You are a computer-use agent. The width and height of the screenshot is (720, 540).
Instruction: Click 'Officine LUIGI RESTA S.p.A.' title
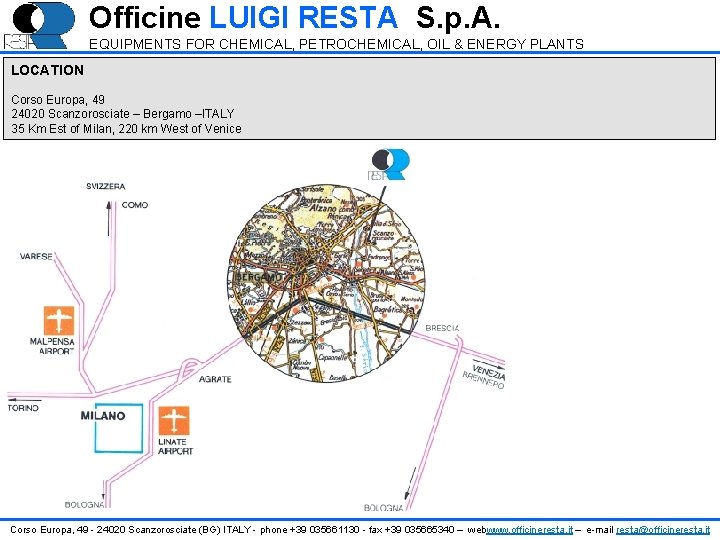click(x=294, y=17)
